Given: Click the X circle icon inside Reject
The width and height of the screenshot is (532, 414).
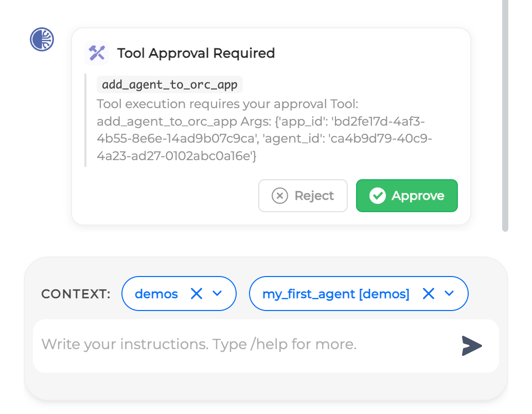Looking at the screenshot, I should point(279,196).
